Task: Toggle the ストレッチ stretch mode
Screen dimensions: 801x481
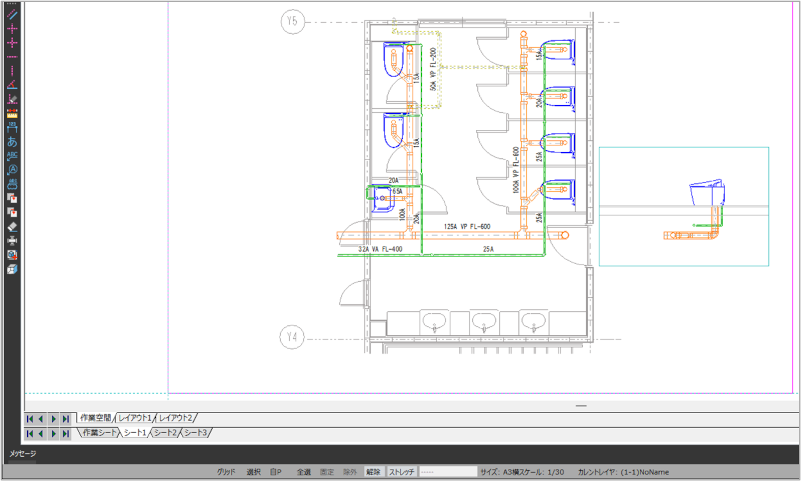Action: pos(401,471)
